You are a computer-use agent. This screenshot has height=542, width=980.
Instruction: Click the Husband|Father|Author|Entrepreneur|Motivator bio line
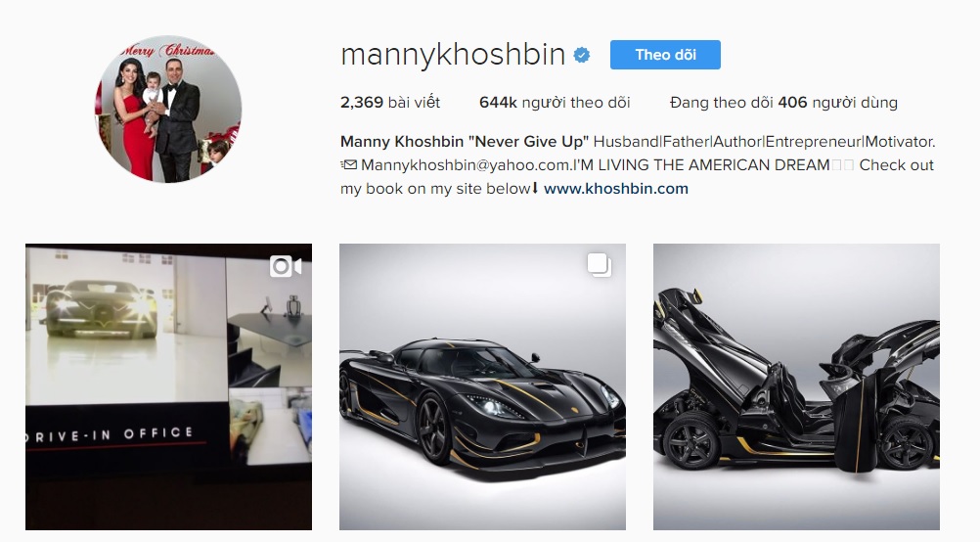(x=764, y=142)
